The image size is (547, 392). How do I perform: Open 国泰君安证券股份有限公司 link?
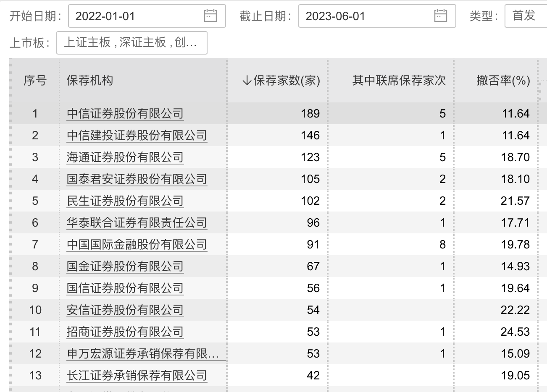[137, 179]
